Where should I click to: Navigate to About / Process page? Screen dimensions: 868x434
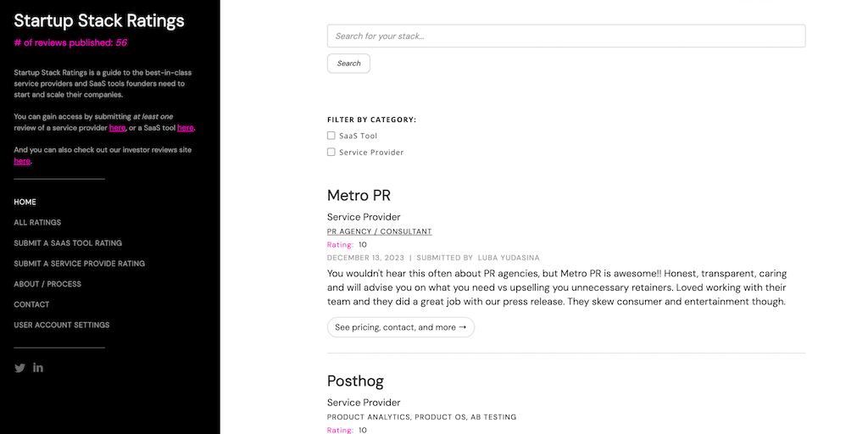click(47, 284)
